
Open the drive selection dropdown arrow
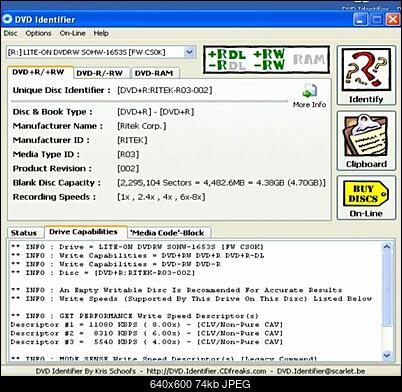click(189, 52)
